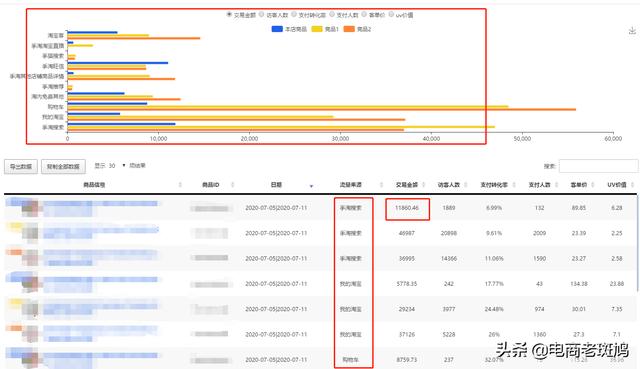Viewport: 640px width, 369px height.
Task: Click the 32.07% conversion rate cell
Action: click(x=494, y=360)
